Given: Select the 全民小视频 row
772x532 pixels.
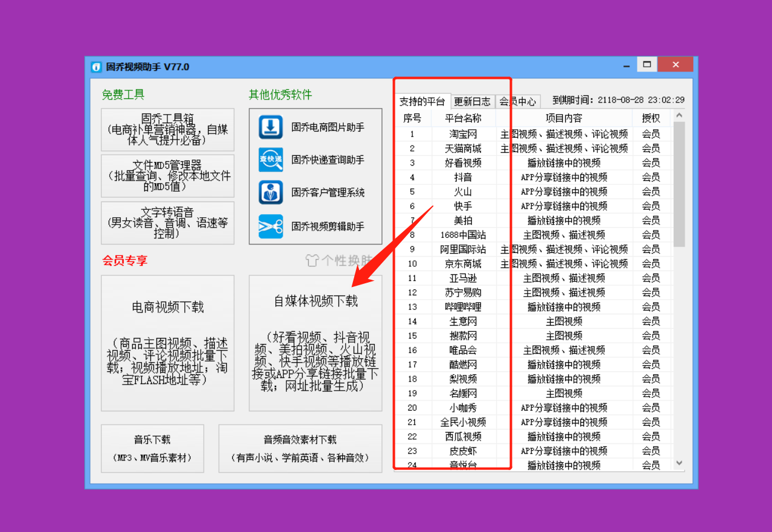Looking at the screenshot, I should [533, 422].
